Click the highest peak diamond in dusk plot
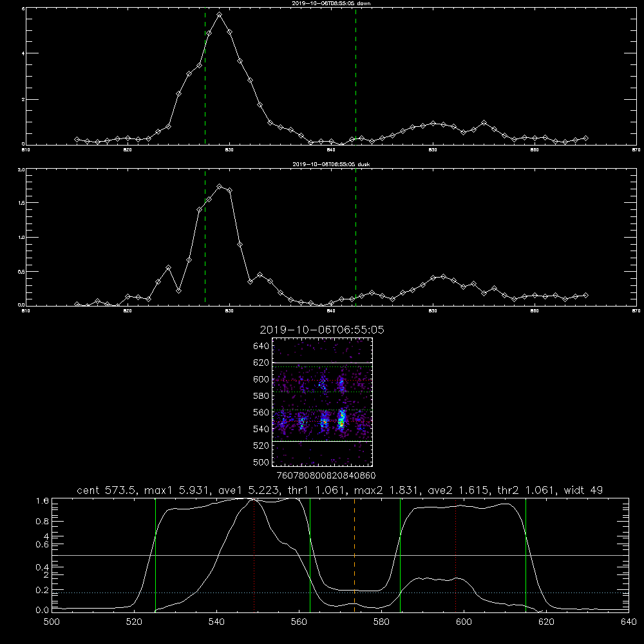 pyautogui.click(x=220, y=187)
